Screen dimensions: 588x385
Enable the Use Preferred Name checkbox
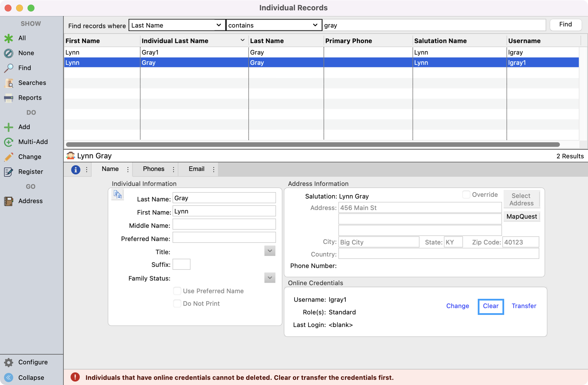177,291
